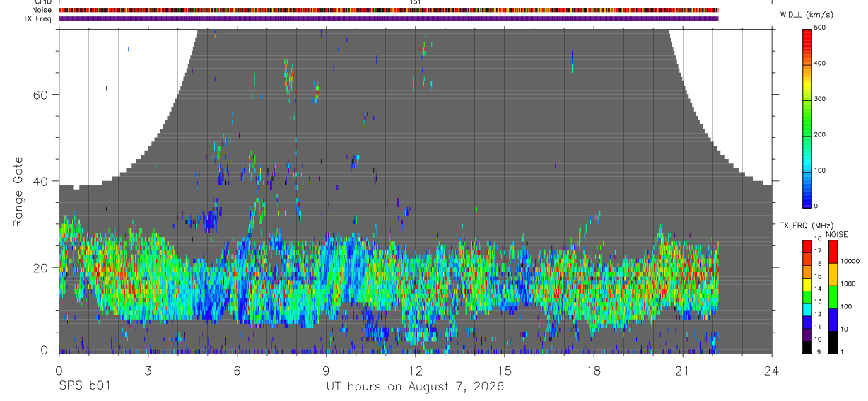868x401 pixels.
Task: Click the 10000 label on the NOISE legend
Action: click(849, 261)
